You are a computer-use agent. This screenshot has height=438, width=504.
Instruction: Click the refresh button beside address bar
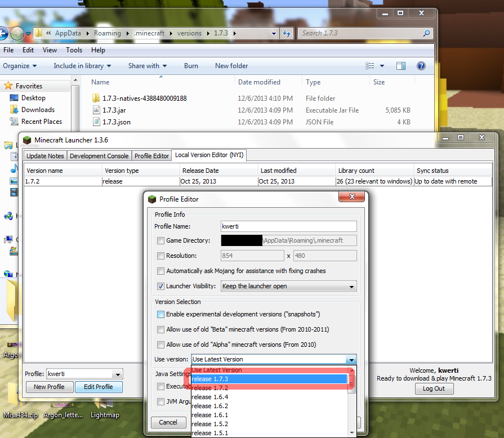[x=287, y=33]
